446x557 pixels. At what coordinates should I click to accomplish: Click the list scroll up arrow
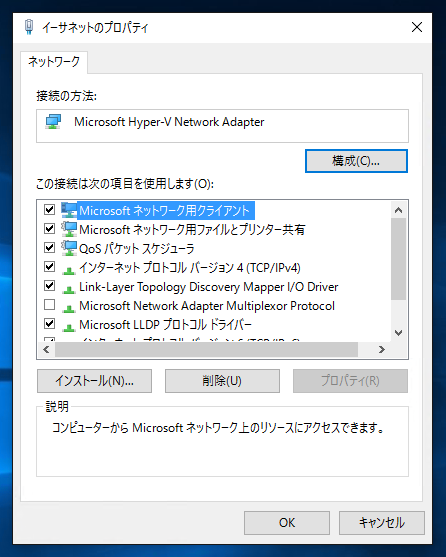click(x=398, y=210)
